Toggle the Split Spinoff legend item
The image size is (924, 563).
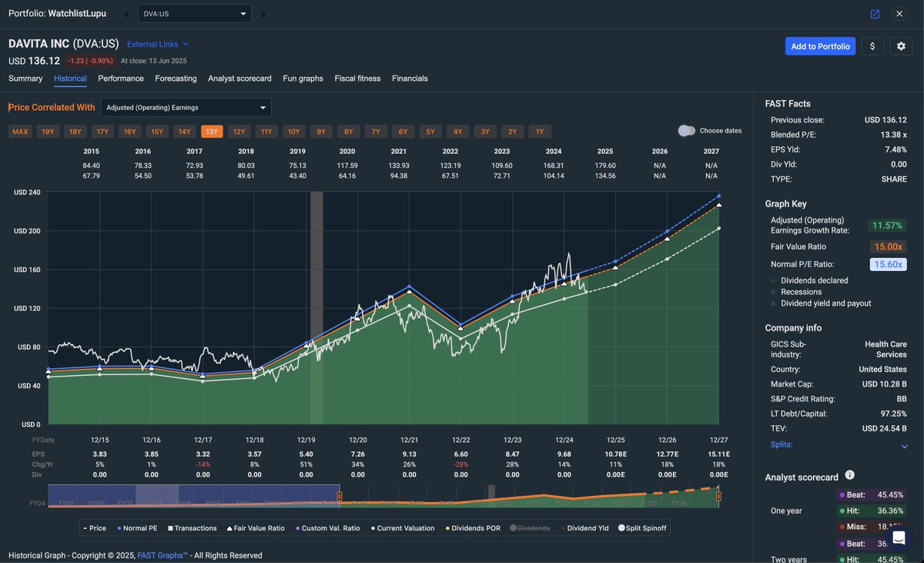(641, 528)
